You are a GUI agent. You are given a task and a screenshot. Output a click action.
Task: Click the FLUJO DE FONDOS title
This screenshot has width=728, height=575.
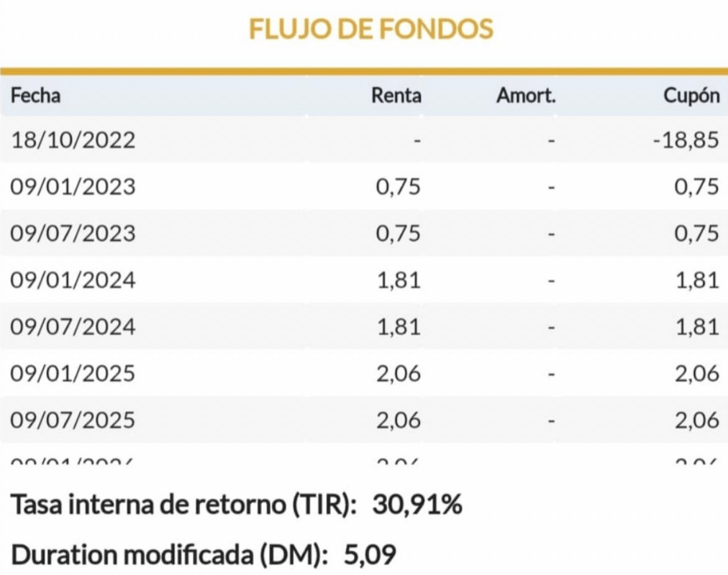click(371, 29)
